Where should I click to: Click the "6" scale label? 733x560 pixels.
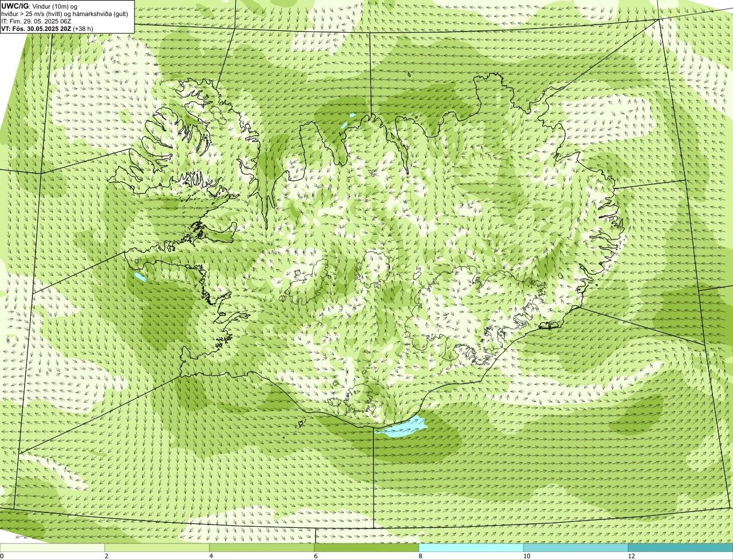pos(316,556)
